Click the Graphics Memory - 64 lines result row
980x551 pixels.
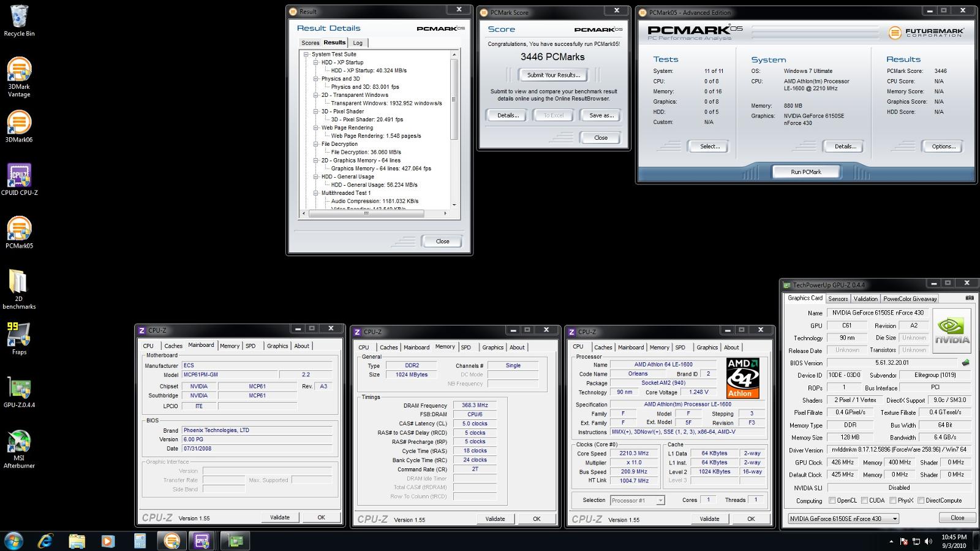[x=381, y=169]
